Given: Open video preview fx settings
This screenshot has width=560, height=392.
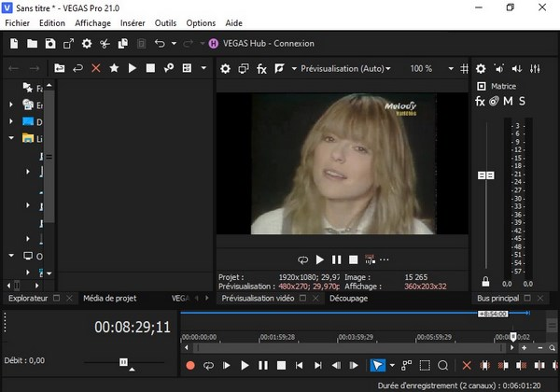Looking at the screenshot, I should pos(262,68).
